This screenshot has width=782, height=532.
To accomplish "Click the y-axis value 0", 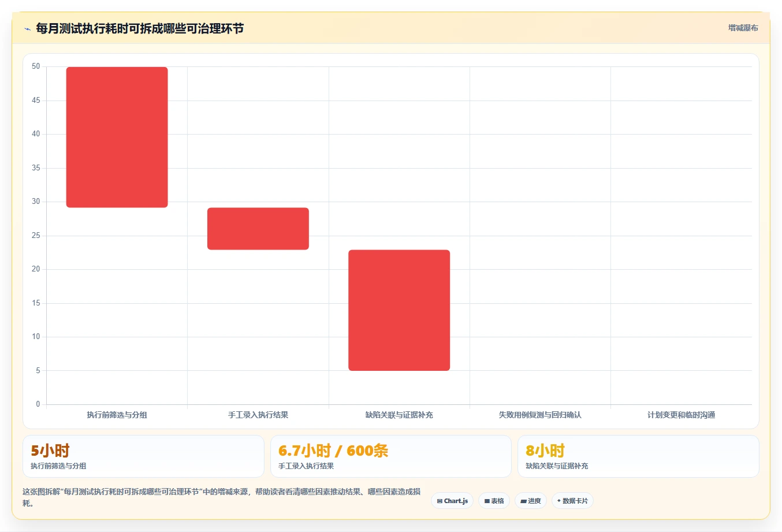I will [38, 404].
